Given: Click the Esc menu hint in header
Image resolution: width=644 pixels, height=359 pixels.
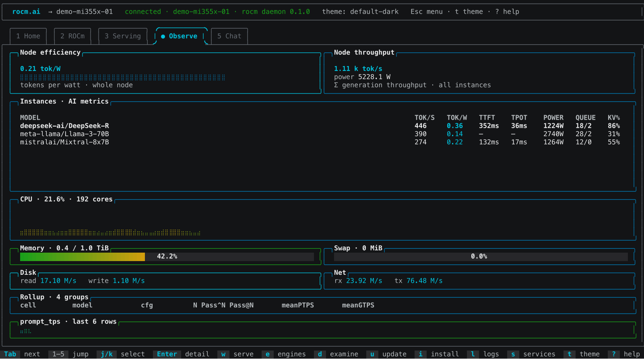Looking at the screenshot, I should 427,12.
